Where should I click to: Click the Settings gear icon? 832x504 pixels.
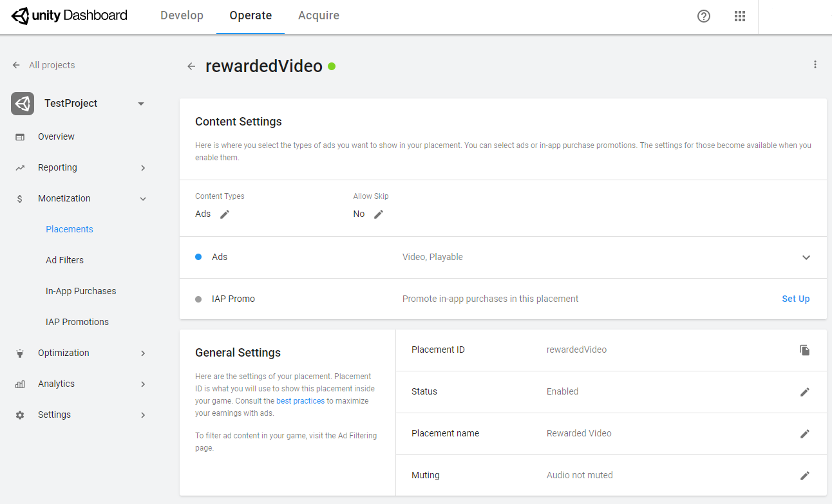coord(20,415)
